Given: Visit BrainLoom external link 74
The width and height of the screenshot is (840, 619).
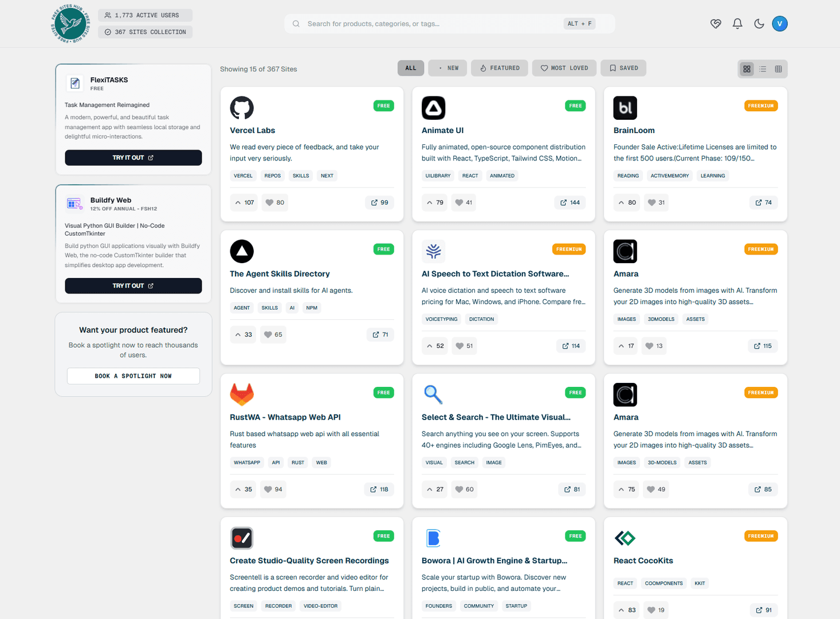Looking at the screenshot, I should (x=764, y=202).
